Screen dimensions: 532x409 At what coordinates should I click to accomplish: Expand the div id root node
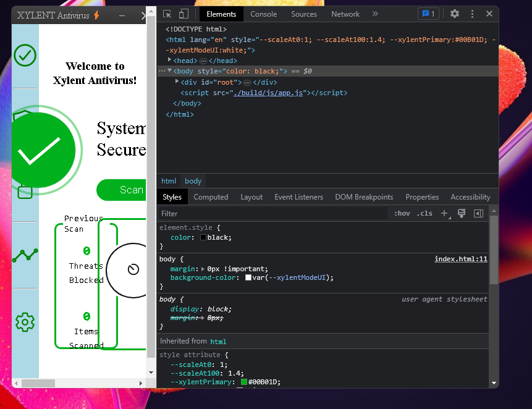177,82
